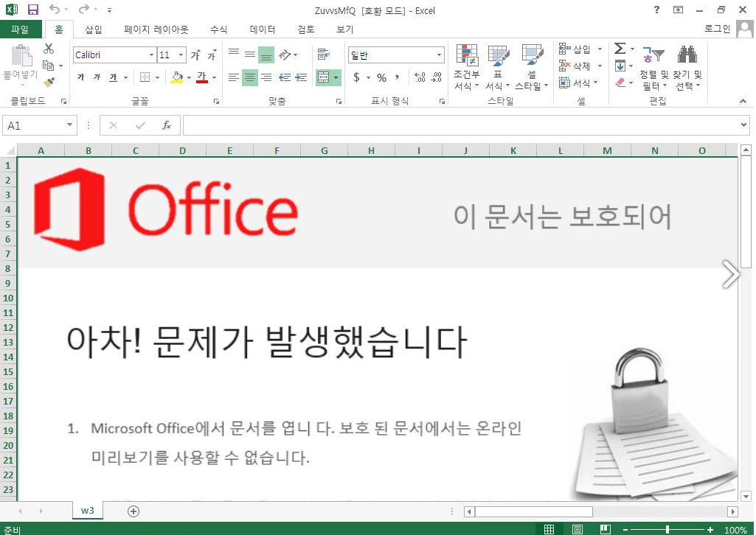Increase decimal places

pyautogui.click(x=420, y=77)
